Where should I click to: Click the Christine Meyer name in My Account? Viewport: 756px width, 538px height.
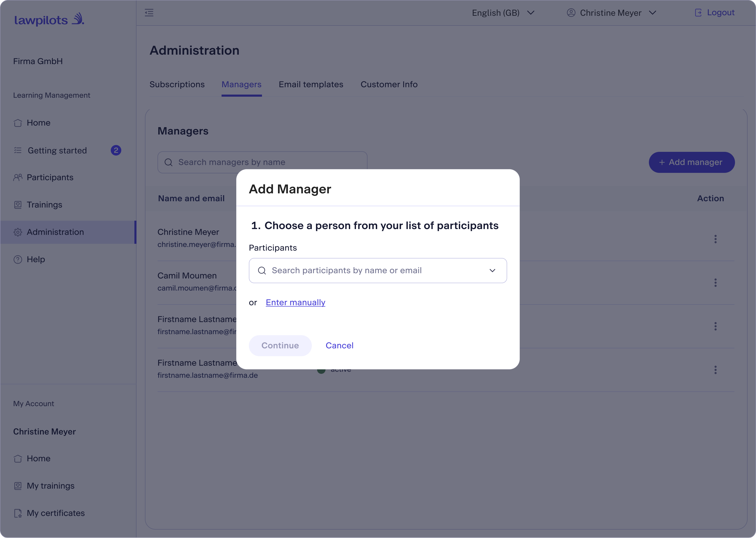tap(44, 432)
